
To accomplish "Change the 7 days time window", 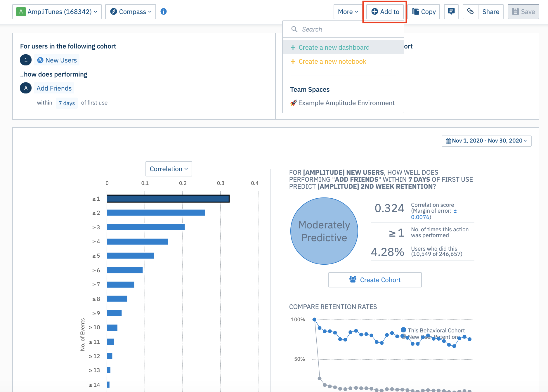I will 67,103.
